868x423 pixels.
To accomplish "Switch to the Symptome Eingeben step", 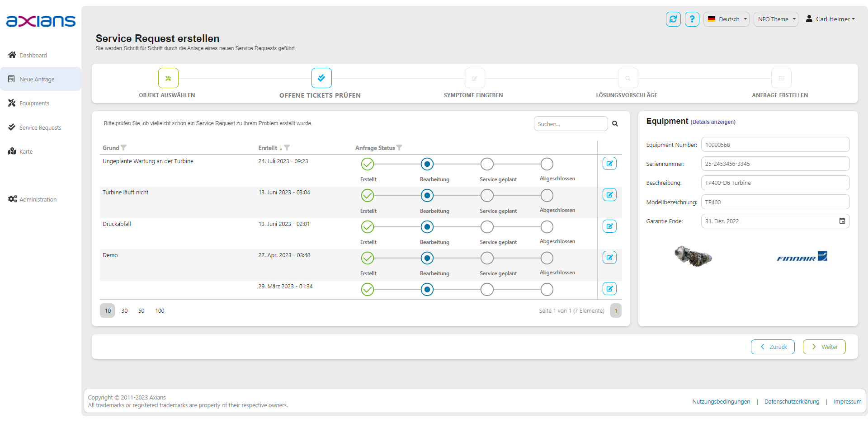I will coord(474,78).
